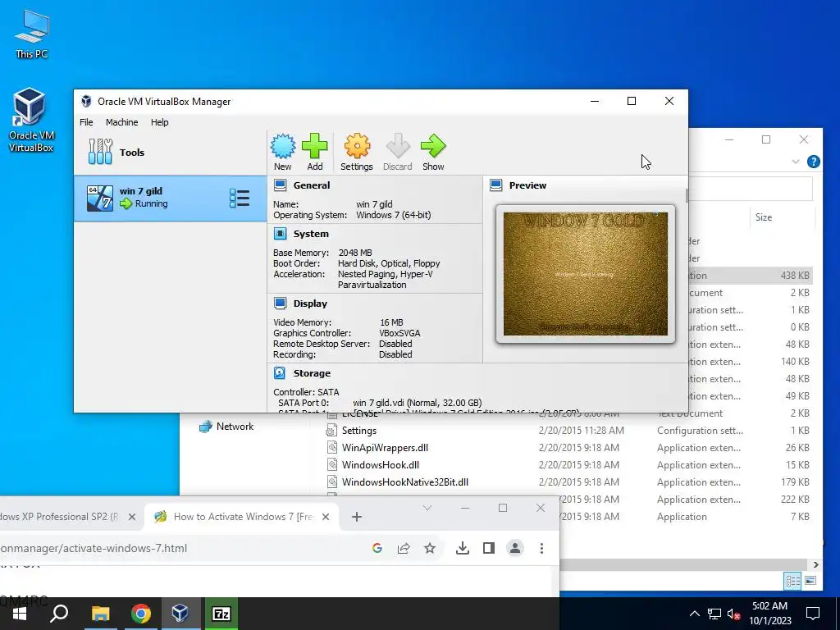Toggle Chrome side panel icon
This screenshot has height=630, width=840.
489,548
